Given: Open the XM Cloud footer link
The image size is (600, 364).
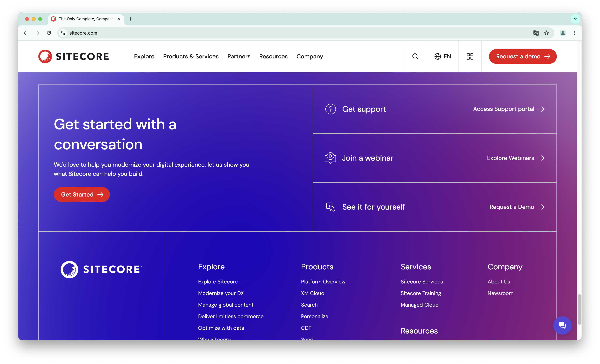Looking at the screenshot, I should point(312,293).
